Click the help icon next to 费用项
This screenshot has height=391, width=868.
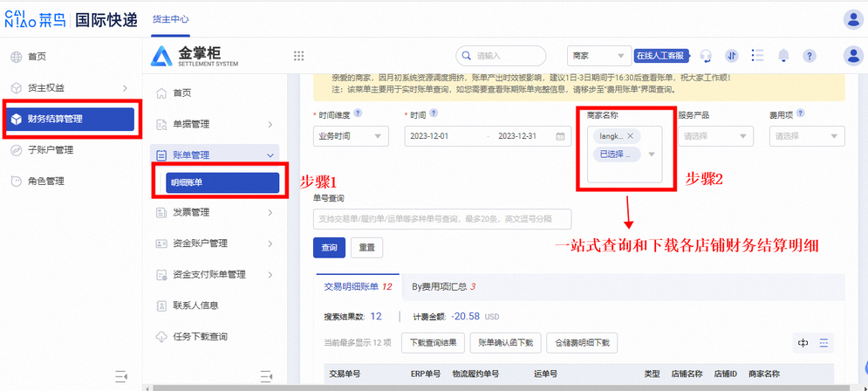click(x=800, y=113)
